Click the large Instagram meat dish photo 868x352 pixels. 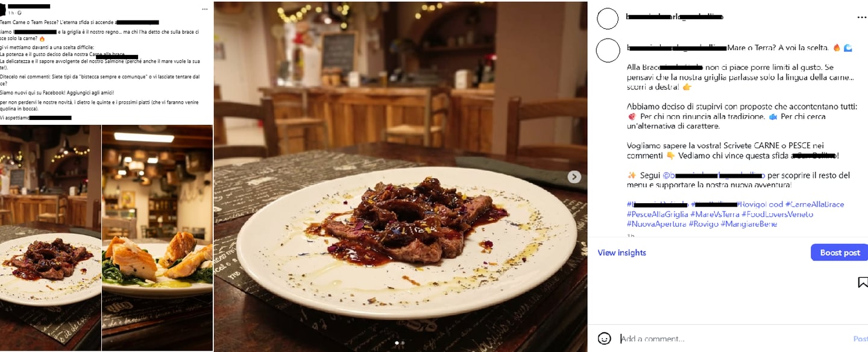click(401, 176)
